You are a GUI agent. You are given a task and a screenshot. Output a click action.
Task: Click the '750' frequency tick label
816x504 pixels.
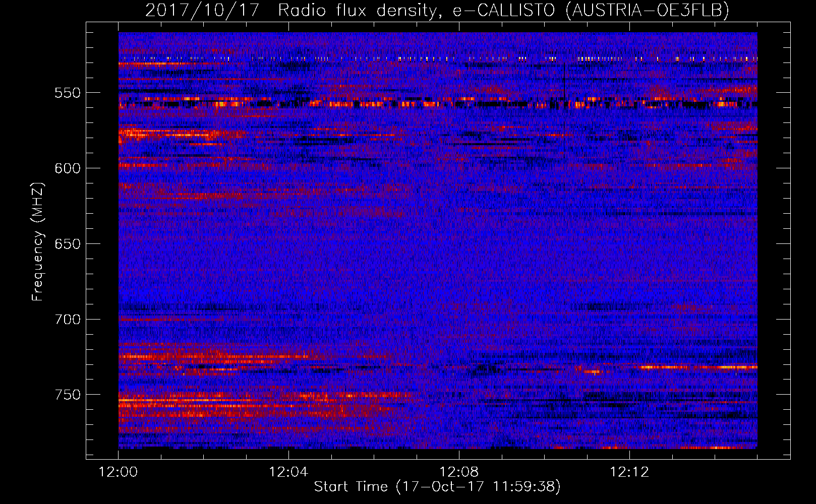tap(68, 395)
